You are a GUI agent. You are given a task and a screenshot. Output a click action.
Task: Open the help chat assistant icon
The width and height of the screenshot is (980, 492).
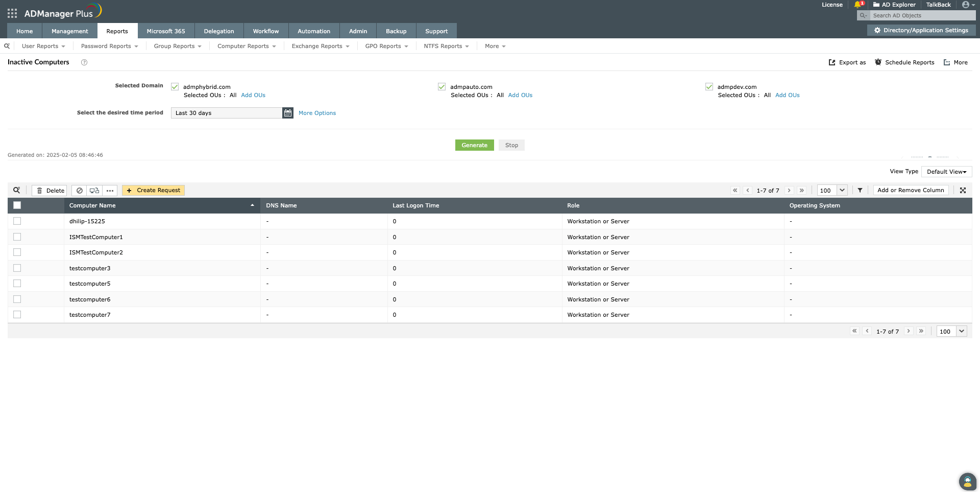coord(967,481)
